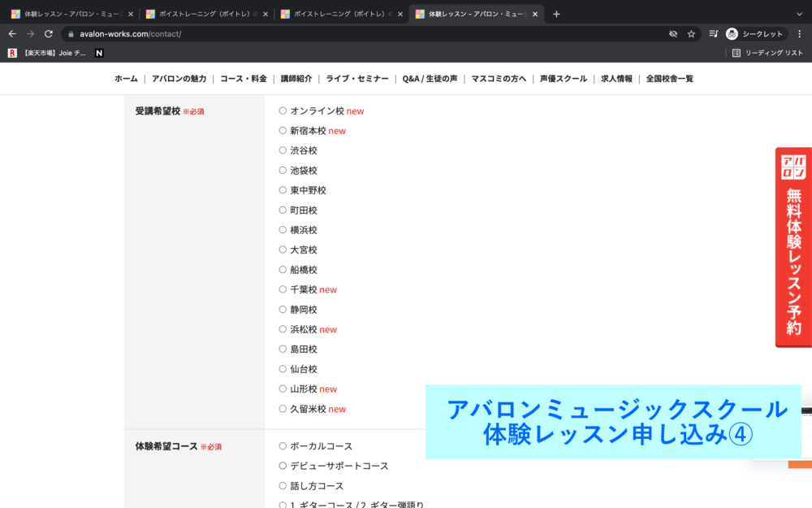Image resolution: width=812 pixels, height=508 pixels.
Task: Open マスコミの方へ navigation link
Action: pos(499,79)
